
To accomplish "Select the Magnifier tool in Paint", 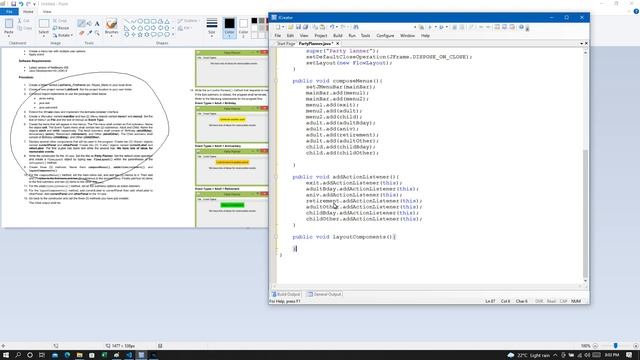I will 97,33.
